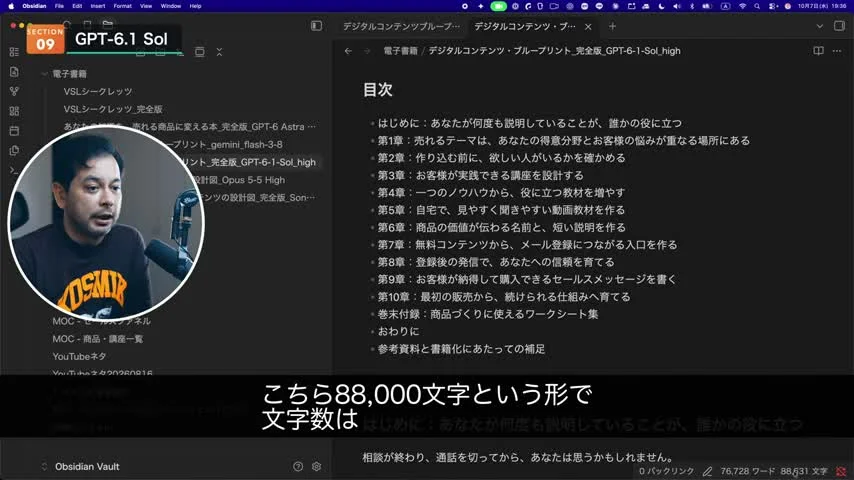Screen dimensions: 854x480
Task: Open the canvas grid ribbon icon
Action: pyautogui.click(x=14, y=111)
